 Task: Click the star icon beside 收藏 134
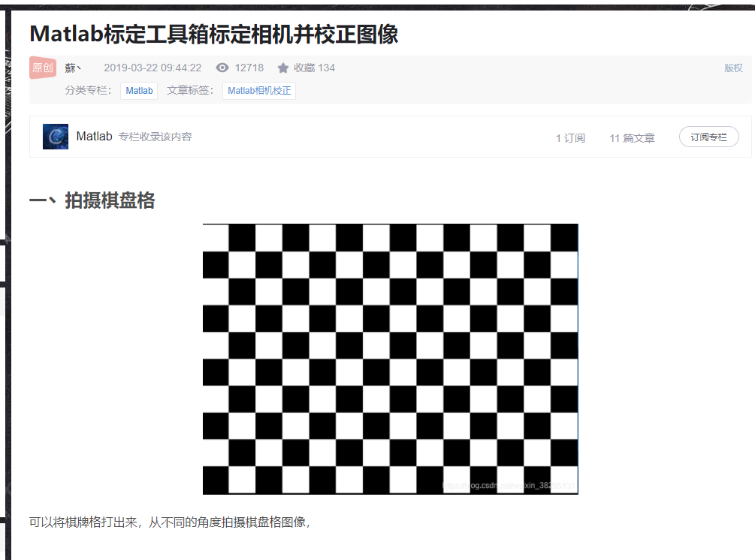pos(282,67)
